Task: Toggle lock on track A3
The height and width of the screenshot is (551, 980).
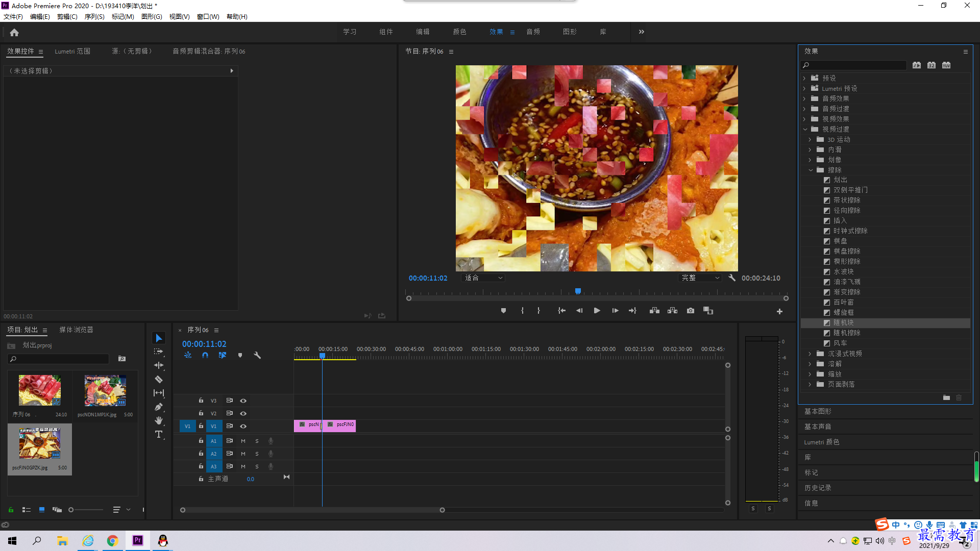Action: point(201,466)
